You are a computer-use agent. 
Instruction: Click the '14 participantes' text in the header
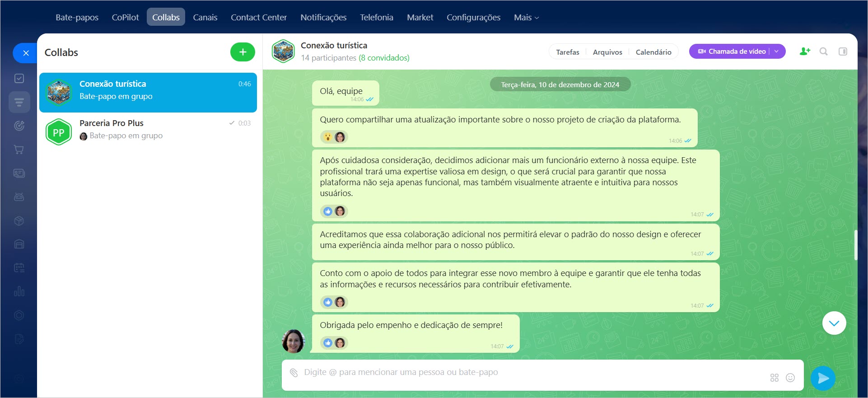pyautogui.click(x=328, y=58)
